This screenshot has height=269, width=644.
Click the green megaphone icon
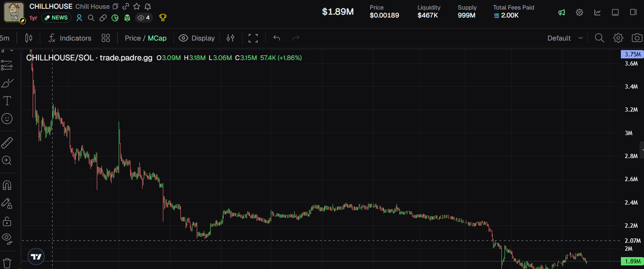561,12
